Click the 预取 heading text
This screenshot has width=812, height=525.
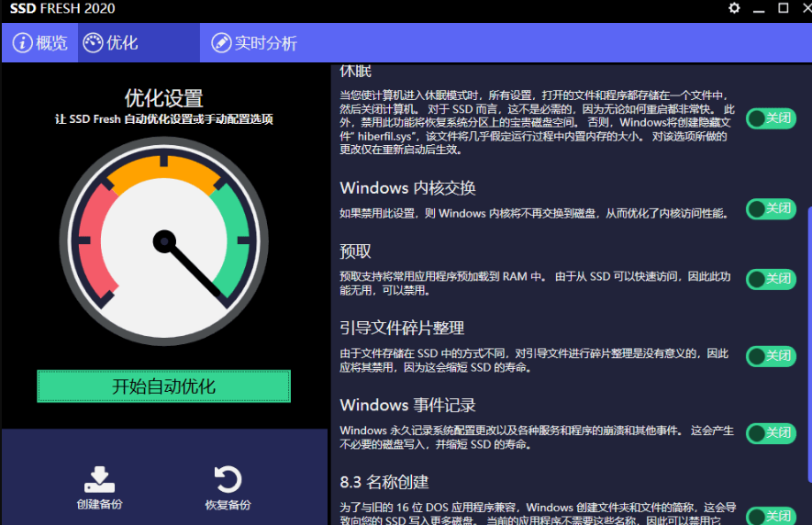[355, 251]
